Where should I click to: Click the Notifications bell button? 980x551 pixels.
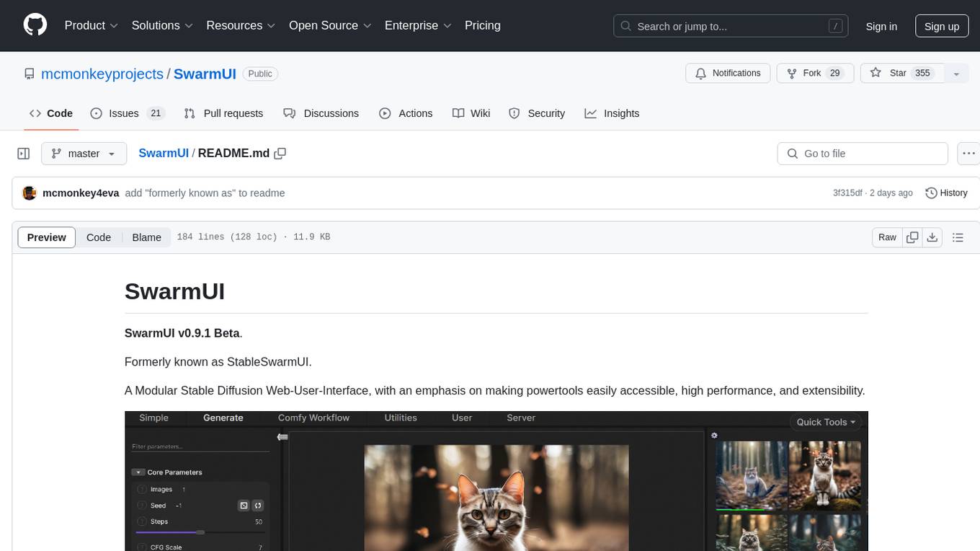pyautogui.click(x=728, y=73)
